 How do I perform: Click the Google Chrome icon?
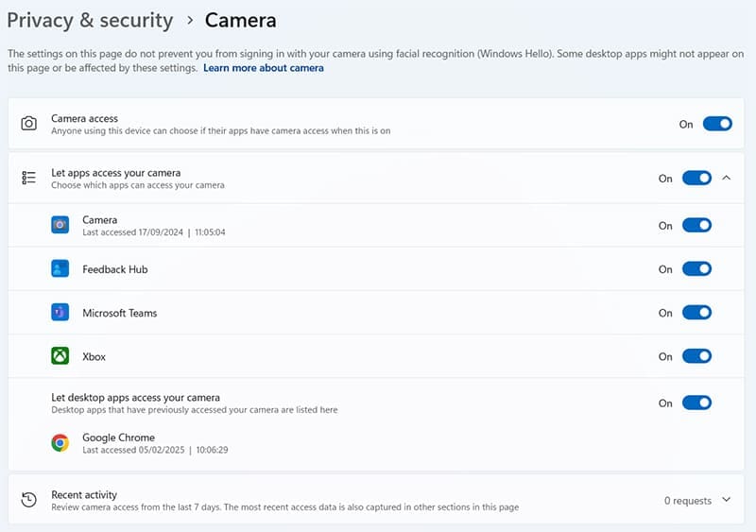(x=60, y=443)
